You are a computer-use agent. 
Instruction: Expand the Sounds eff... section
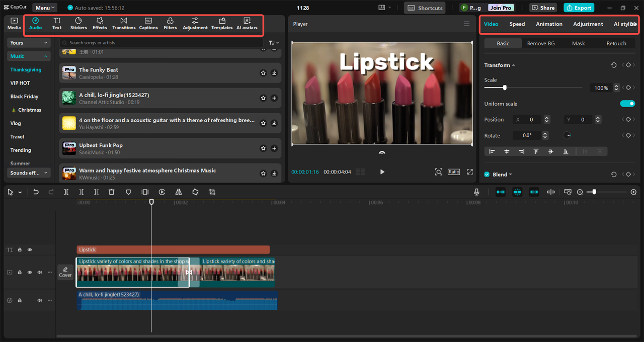[x=29, y=173]
